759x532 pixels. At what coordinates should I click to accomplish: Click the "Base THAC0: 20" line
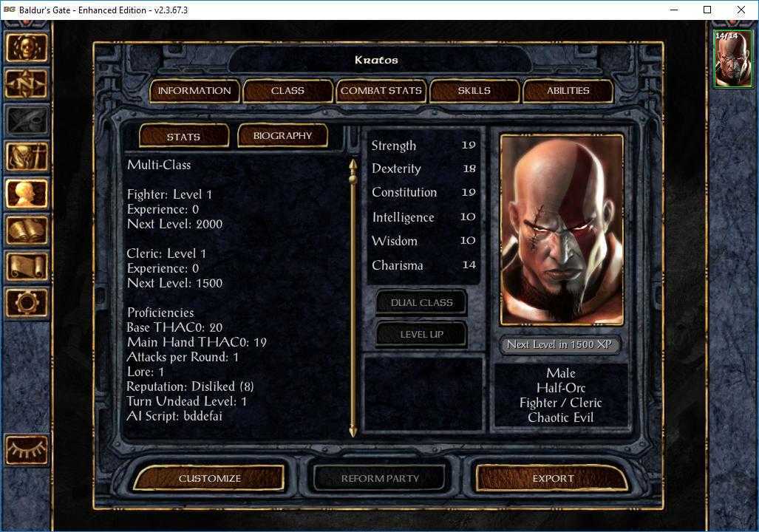click(x=174, y=328)
